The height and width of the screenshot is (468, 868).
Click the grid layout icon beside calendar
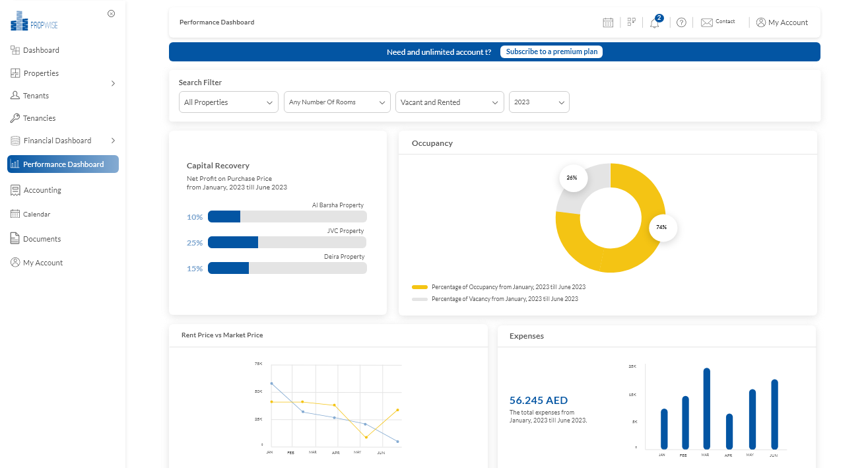click(631, 22)
